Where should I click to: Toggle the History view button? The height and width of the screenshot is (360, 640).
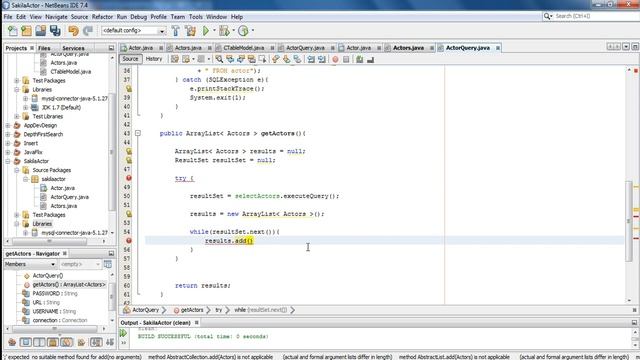(154, 59)
